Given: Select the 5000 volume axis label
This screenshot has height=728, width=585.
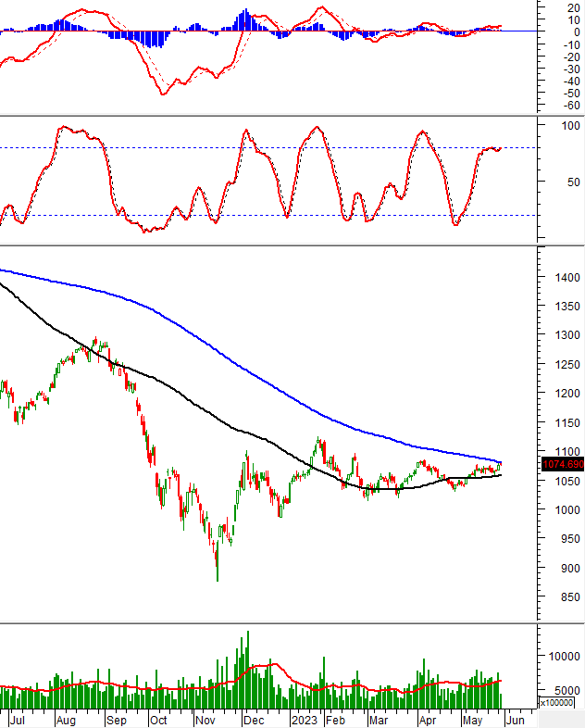Looking at the screenshot, I should [x=567, y=690].
